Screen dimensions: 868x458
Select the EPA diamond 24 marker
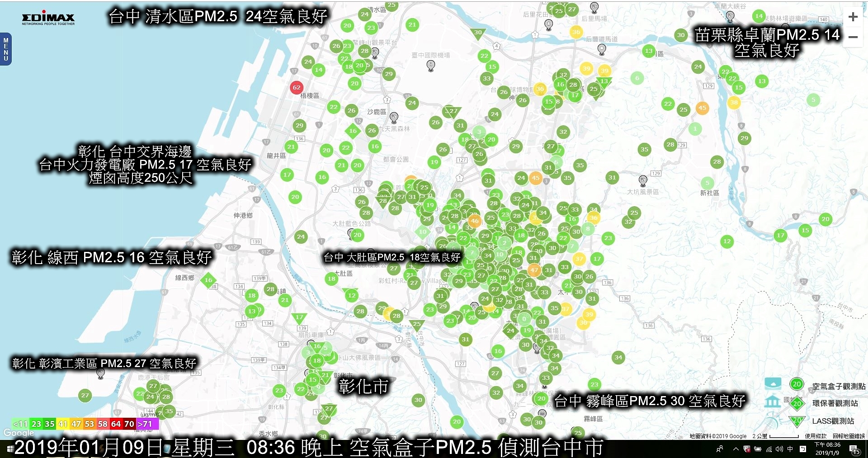(x=510, y=331)
